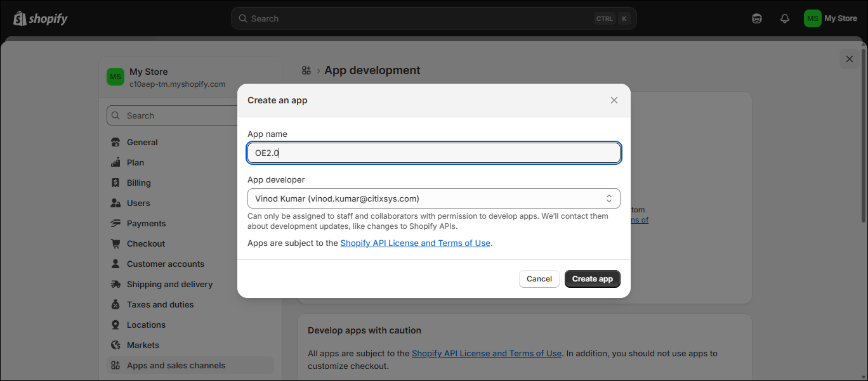
Task: Click the settings grid breadcrumb icon
Action: tap(306, 70)
